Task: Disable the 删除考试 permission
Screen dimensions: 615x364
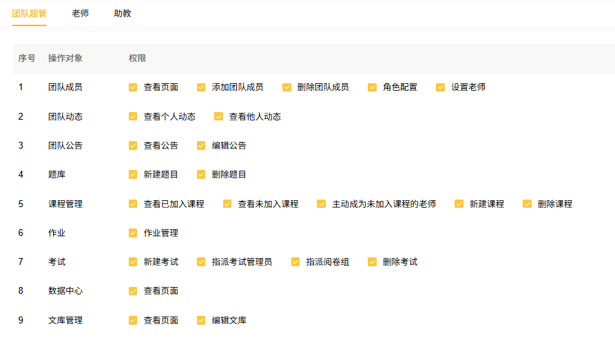Action: point(372,262)
